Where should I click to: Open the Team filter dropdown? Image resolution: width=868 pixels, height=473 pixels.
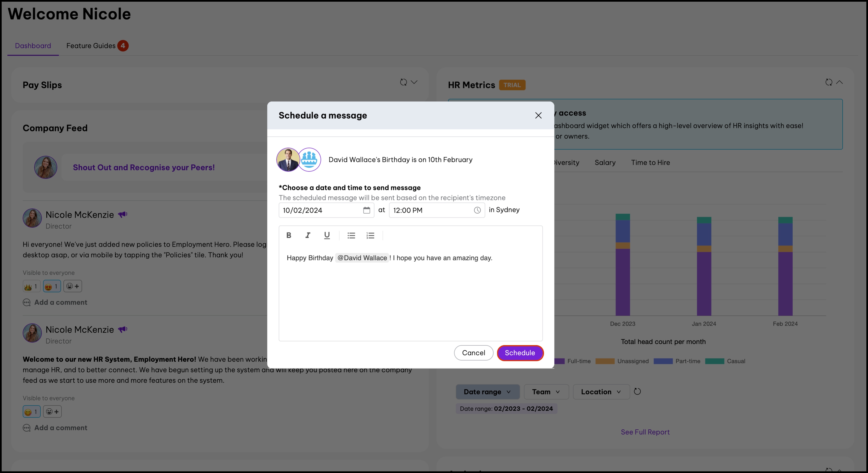pyautogui.click(x=546, y=392)
